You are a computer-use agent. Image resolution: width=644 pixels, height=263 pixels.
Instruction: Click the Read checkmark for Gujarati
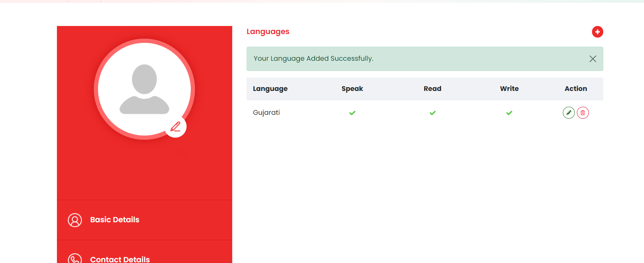tap(432, 113)
